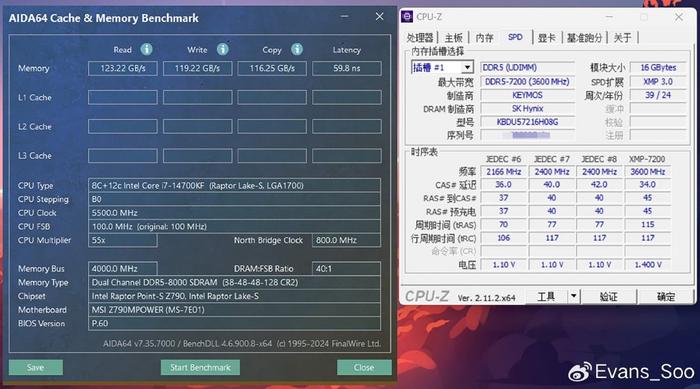The height and width of the screenshot is (389, 700).
Task: Minimize the CPU-Z window
Action: click(x=609, y=17)
